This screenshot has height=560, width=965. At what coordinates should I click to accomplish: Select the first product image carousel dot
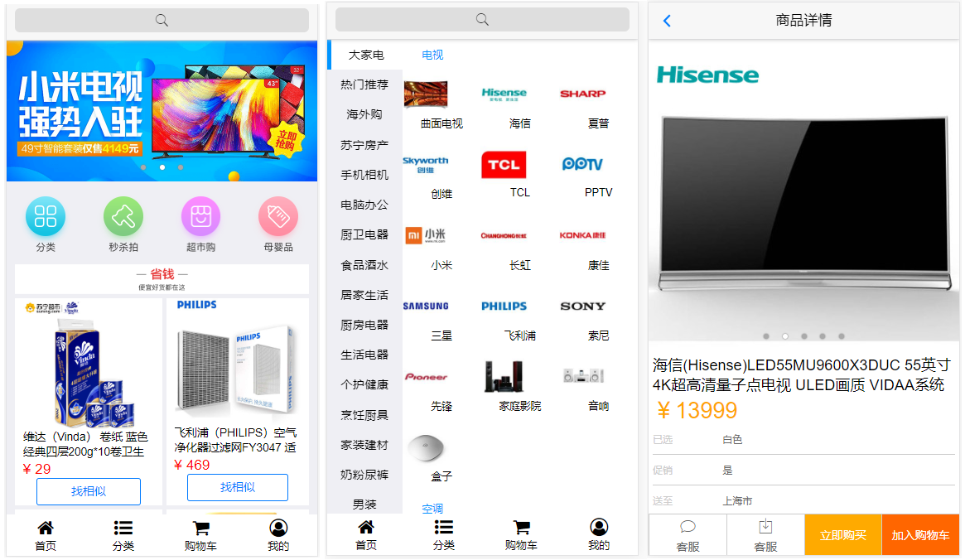click(x=766, y=336)
